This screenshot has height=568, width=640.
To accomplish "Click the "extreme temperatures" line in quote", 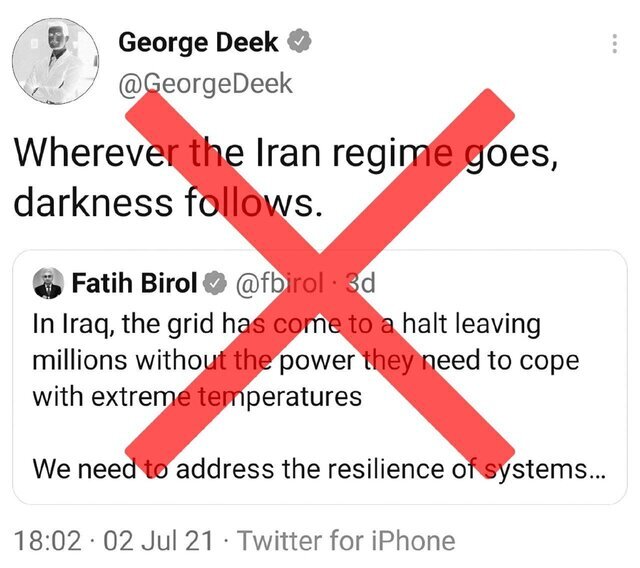I will [x=197, y=395].
